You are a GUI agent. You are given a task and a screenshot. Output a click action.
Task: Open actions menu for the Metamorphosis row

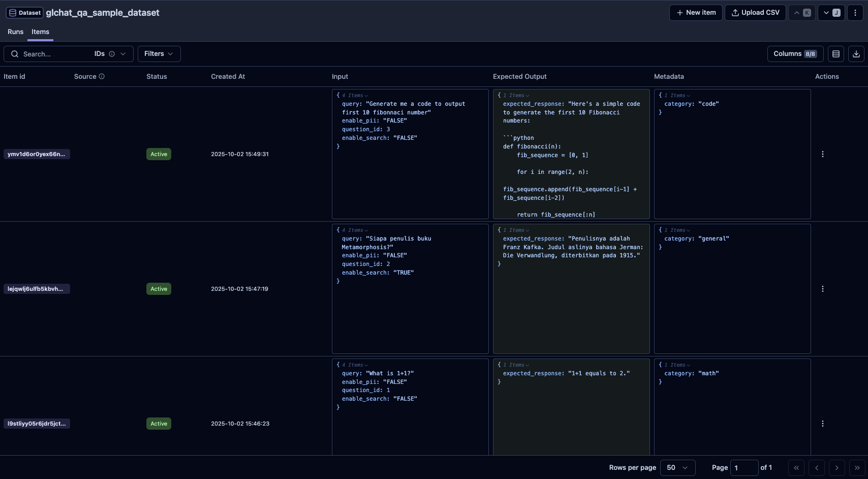822,289
